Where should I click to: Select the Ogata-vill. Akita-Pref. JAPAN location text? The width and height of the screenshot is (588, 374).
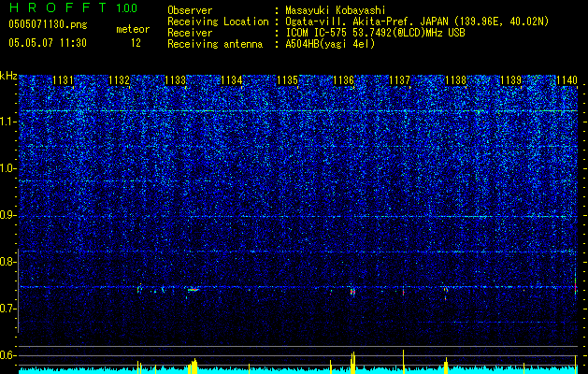417,22
